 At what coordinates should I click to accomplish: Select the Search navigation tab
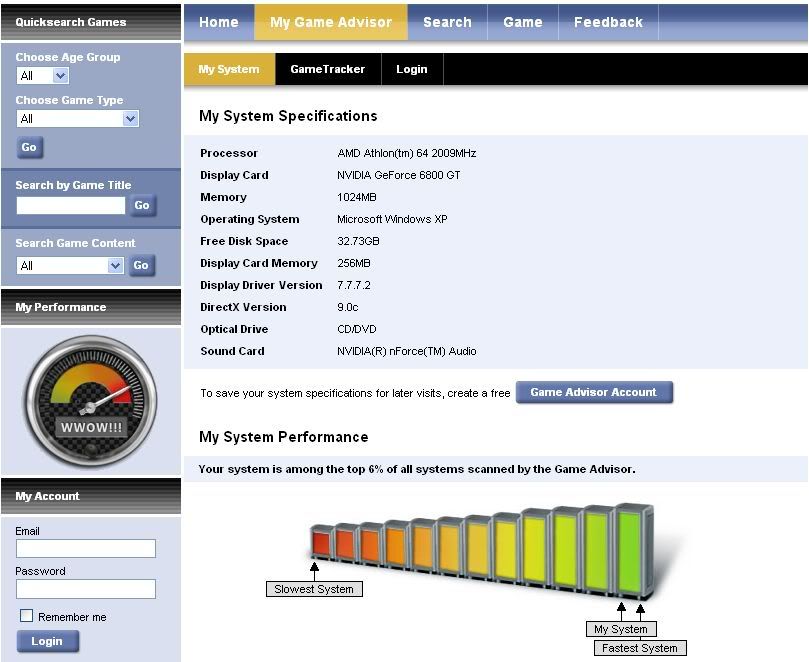pos(447,22)
